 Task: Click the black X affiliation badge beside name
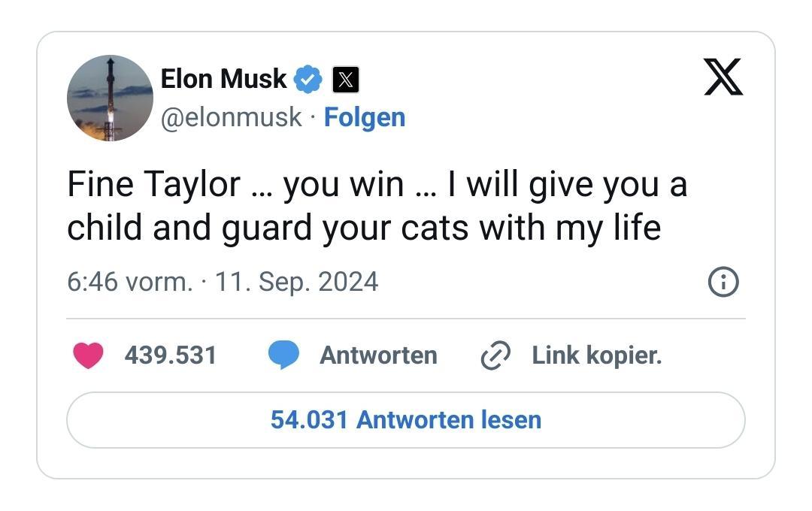coord(345,80)
